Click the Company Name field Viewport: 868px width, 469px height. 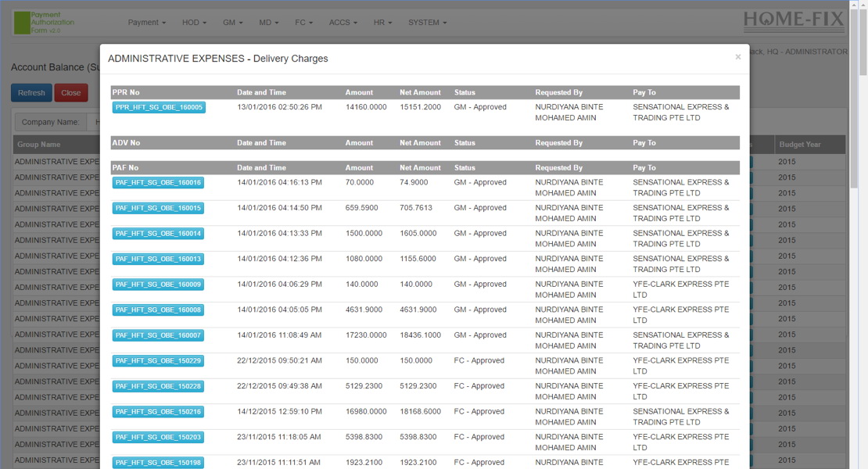pos(51,122)
